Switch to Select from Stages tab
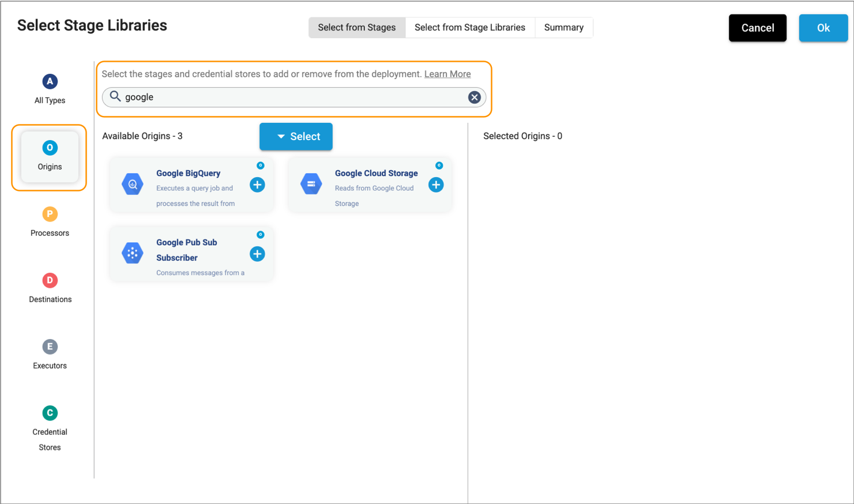This screenshot has width=854, height=504. pos(357,28)
